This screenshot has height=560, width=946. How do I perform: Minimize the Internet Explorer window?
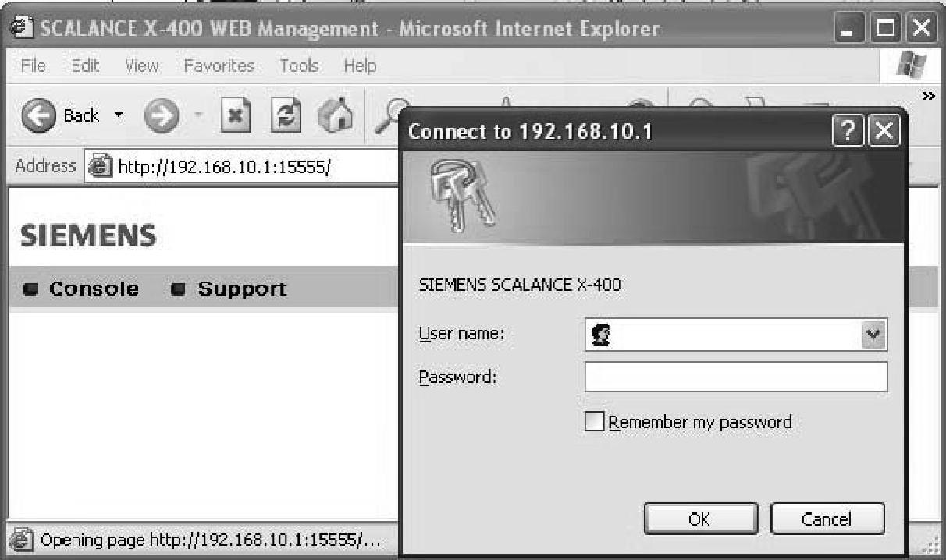pyautogui.click(x=850, y=30)
